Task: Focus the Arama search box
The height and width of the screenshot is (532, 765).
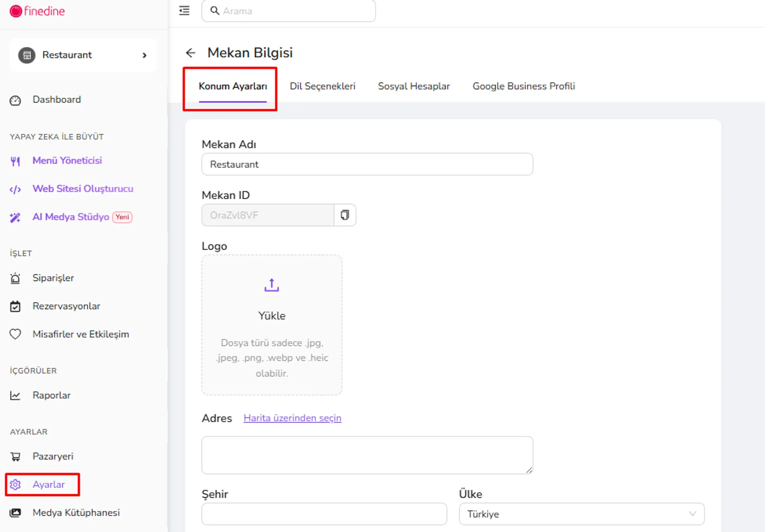Action: coord(288,11)
